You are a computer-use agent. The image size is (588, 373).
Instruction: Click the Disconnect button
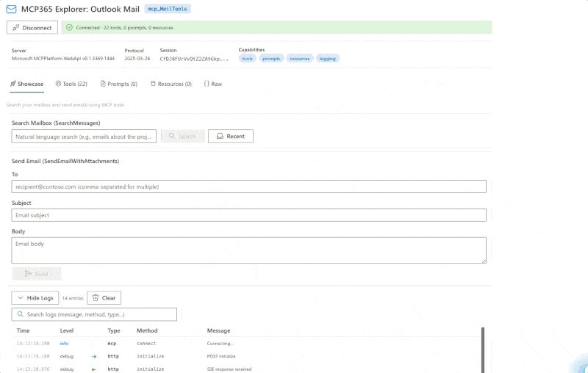(x=32, y=28)
